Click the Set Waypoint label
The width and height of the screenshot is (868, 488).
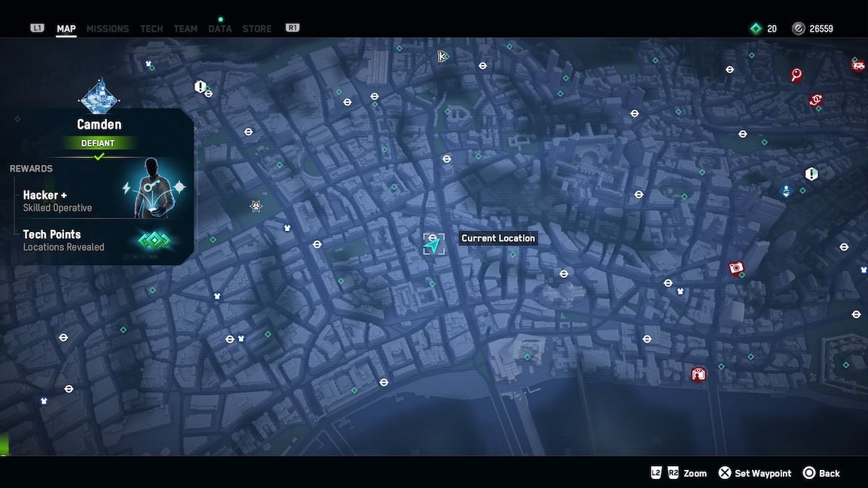pos(763,474)
